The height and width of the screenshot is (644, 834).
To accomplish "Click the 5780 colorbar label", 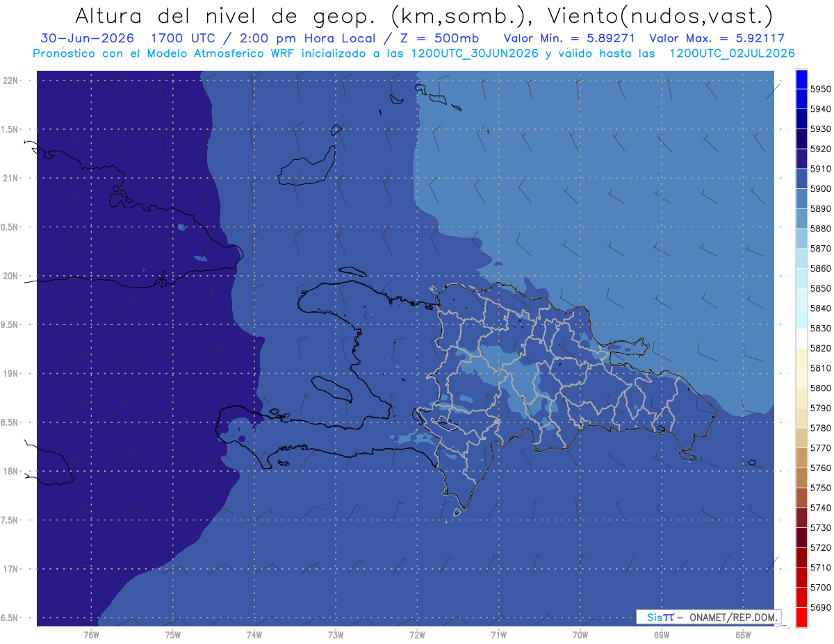I will coord(820,429).
